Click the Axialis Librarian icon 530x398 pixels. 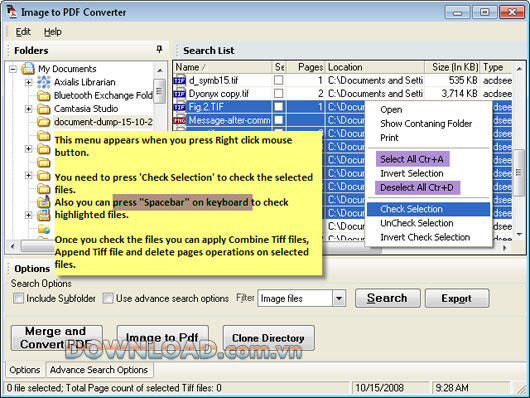[x=44, y=82]
